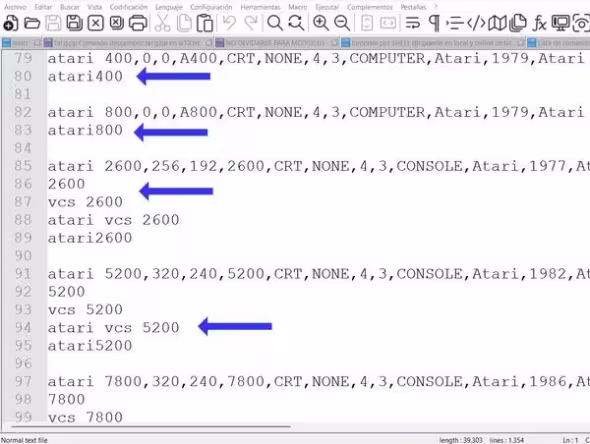This screenshot has width=590, height=444.
Task: Click the text 'atari vcs 2600'
Action: 113,220
